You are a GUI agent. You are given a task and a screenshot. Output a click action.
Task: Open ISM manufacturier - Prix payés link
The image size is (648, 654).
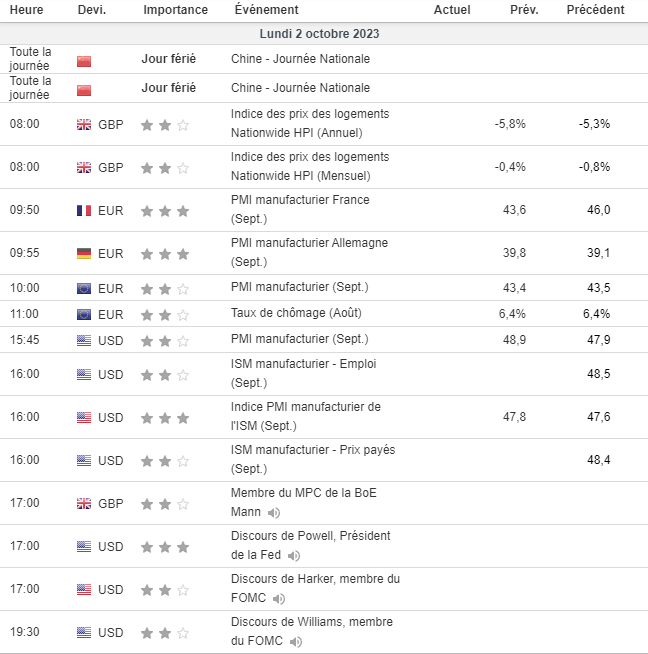312,450
